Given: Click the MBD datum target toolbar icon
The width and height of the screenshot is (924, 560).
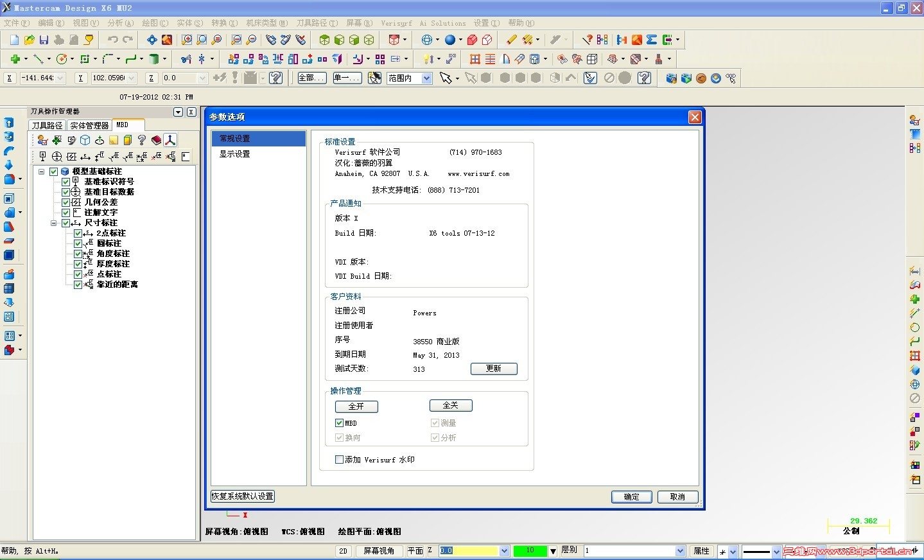Looking at the screenshot, I should [57, 156].
